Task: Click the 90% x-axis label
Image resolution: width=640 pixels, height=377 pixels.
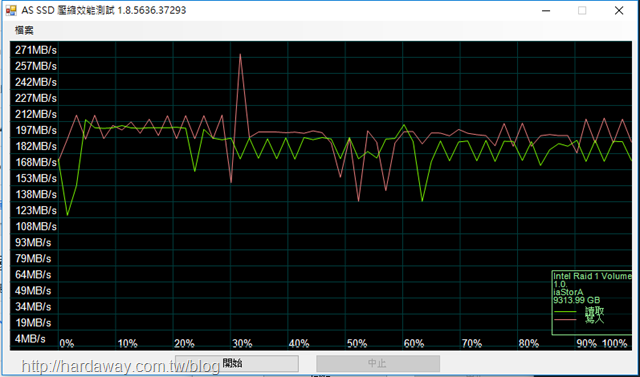Action: click(587, 344)
